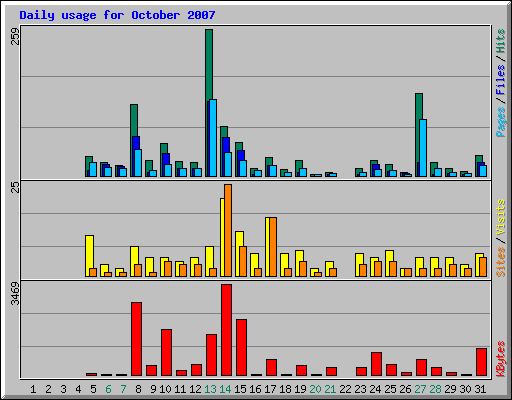Click green weekend day label 6

pos(108,389)
